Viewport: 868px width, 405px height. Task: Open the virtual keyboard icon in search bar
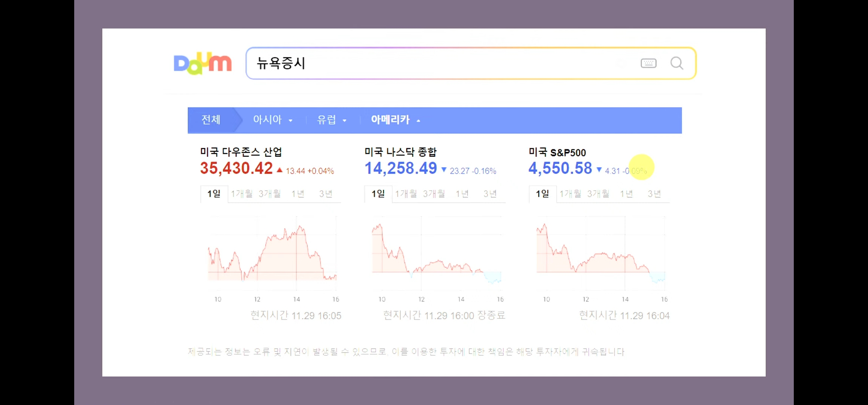click(648, 63)
